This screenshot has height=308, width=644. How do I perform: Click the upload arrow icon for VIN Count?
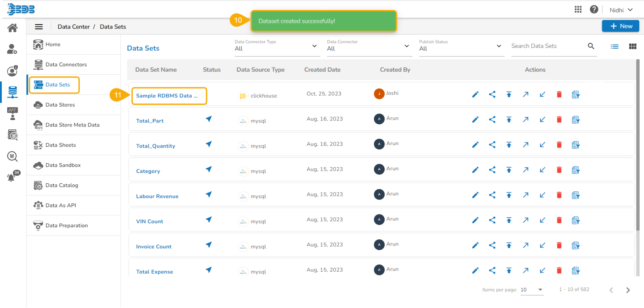(508, 220)
